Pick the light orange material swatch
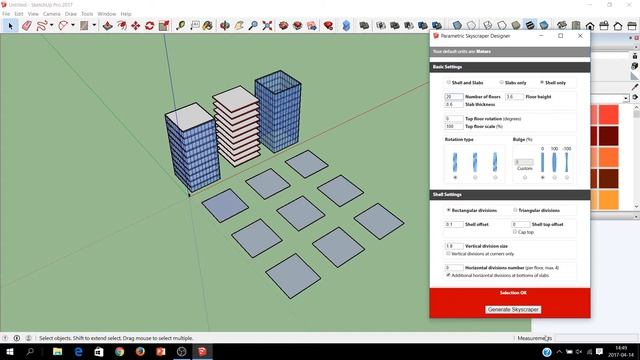The width and height of the screenshot is (640, 360). (608, 199)
